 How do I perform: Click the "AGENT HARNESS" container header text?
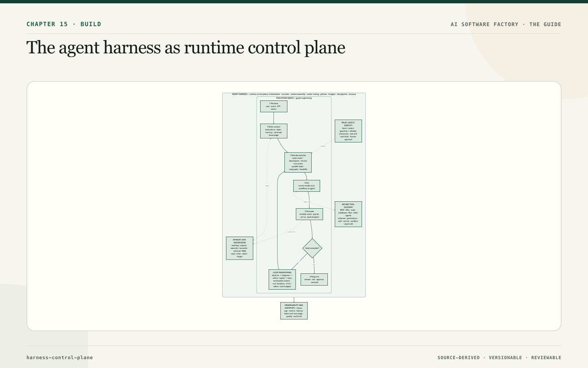pos(294,94)
